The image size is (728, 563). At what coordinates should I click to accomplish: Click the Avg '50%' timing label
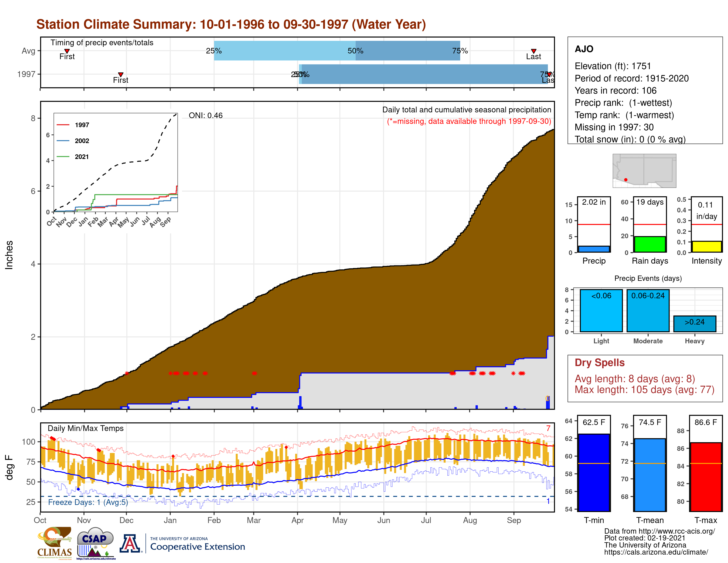coord(355,51)
